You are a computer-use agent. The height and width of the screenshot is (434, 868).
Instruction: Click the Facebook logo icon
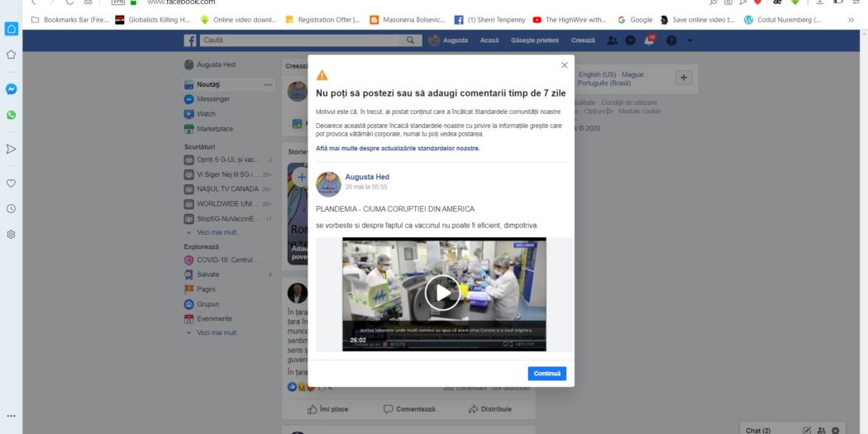pyautogui.click(x=190, y=40)
